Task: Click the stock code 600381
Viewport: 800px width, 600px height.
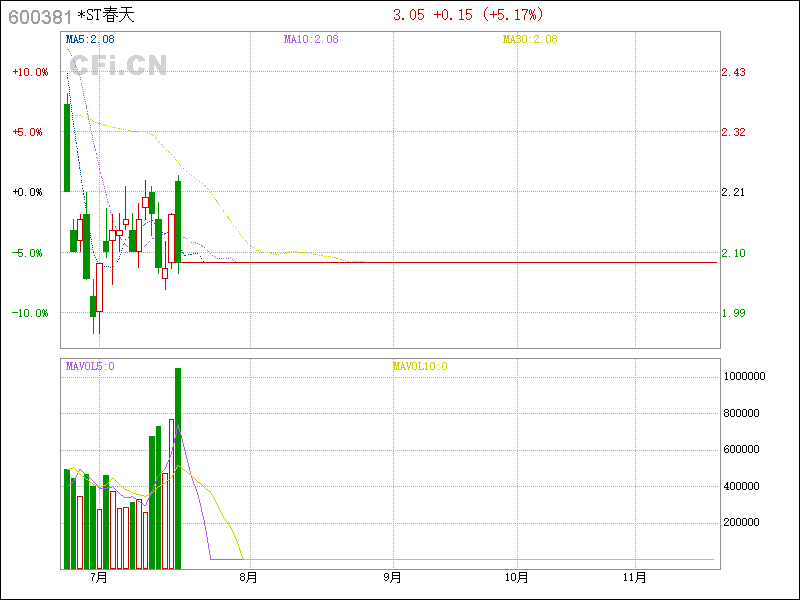Action: (40, 16)
